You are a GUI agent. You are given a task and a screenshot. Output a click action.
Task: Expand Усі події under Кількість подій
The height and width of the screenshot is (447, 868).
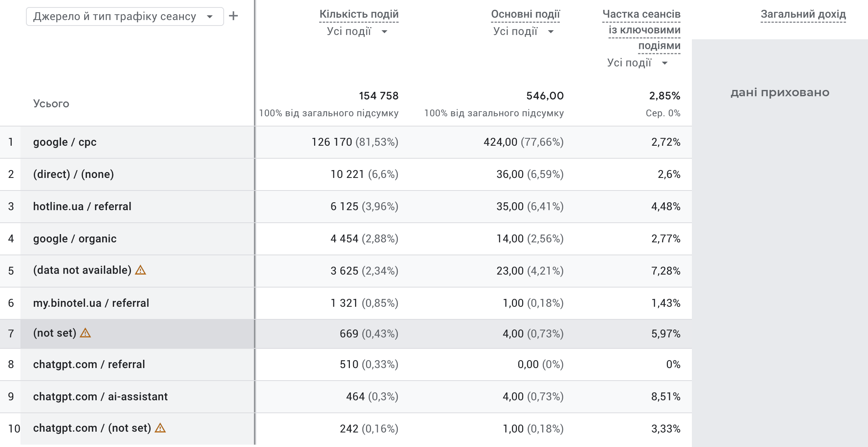click(357, 31)
